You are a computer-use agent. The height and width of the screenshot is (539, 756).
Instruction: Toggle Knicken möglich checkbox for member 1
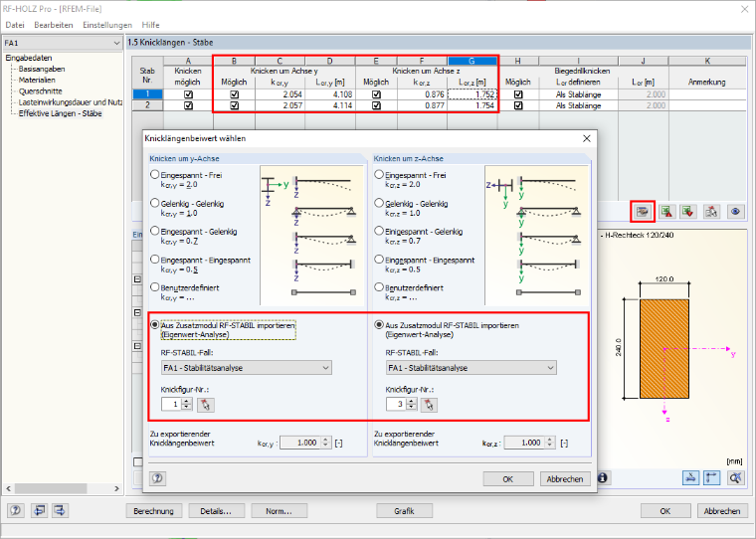point(188,94)
